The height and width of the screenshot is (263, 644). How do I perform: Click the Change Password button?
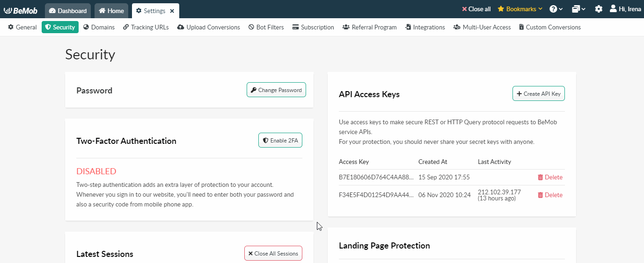[276, 90]
